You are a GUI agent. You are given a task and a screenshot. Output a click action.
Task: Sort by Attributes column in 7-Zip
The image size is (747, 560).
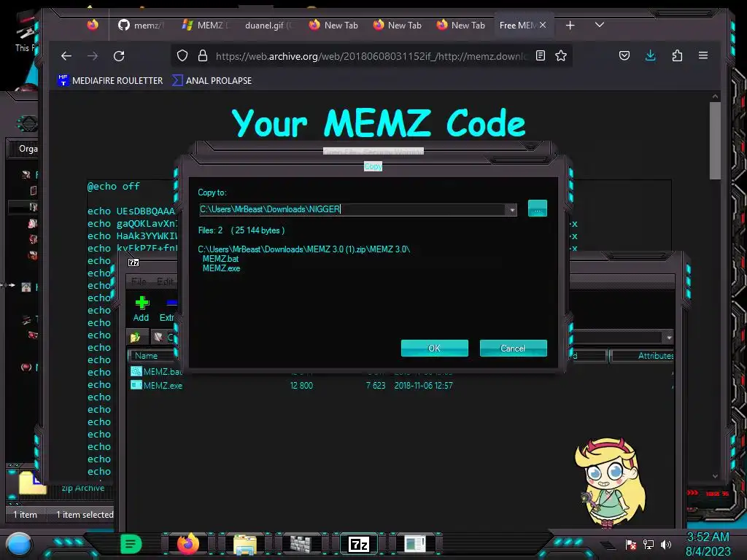(x=642, y=356)
